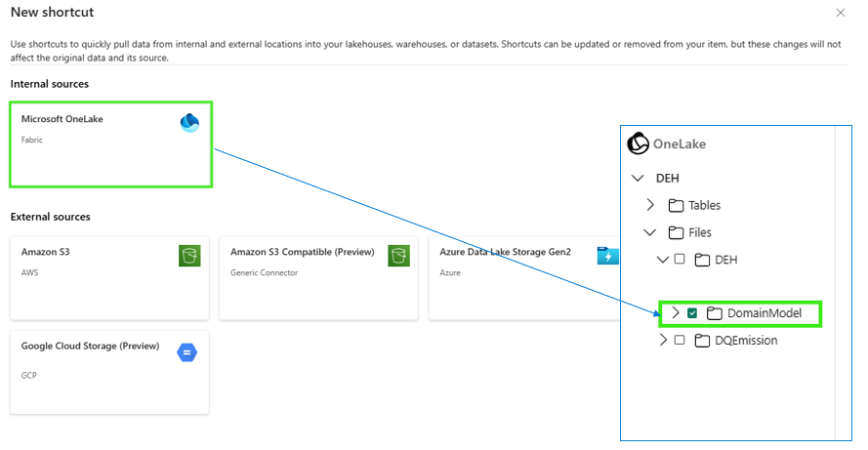The height and width of the screenshot is (450, 868).
Task: Click the Azure Data Lake Storage icon
Action: point(607,256)
